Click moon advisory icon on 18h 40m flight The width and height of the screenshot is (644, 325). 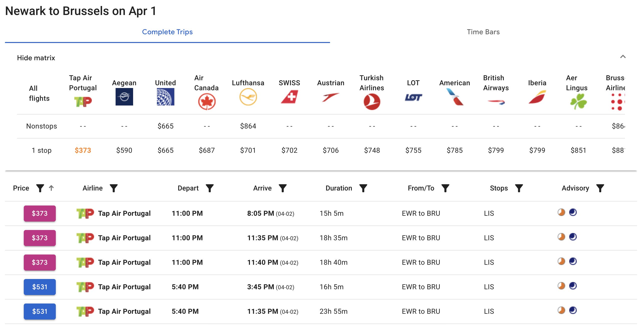coord(573,261)
